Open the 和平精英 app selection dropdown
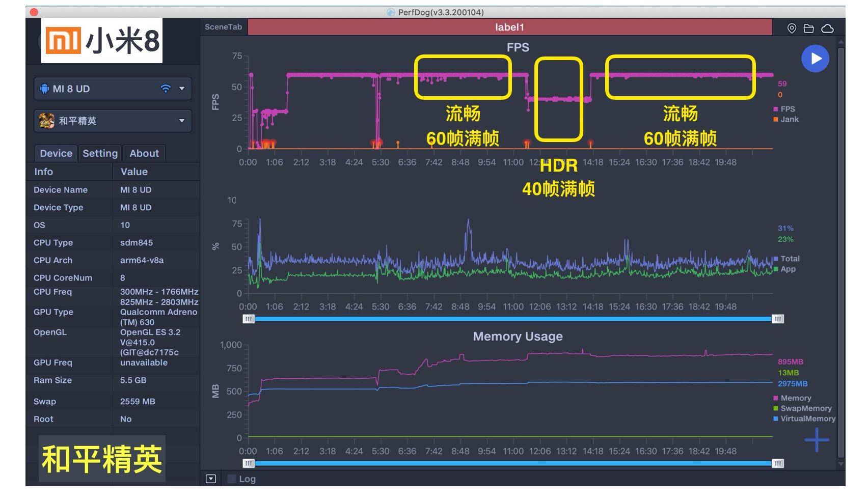The image size is (868, 503). [x=182, y=121]
